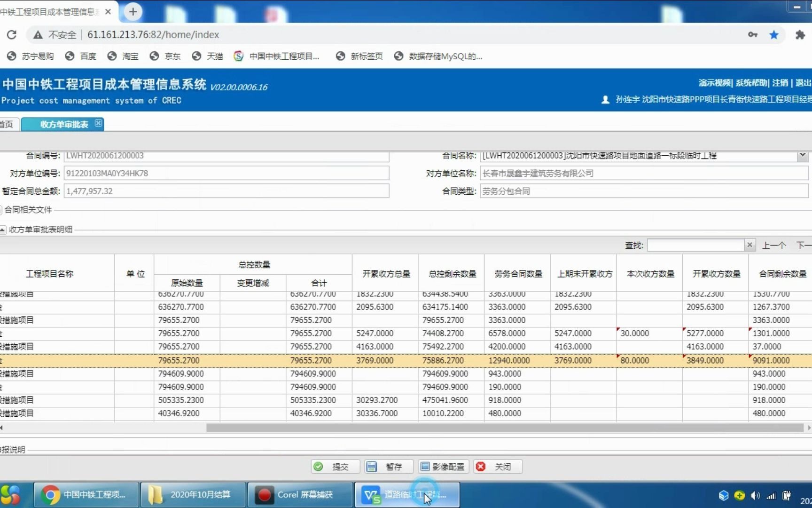
Task: Click the scrollbar left arrow under the table
Action: [2, 428]
